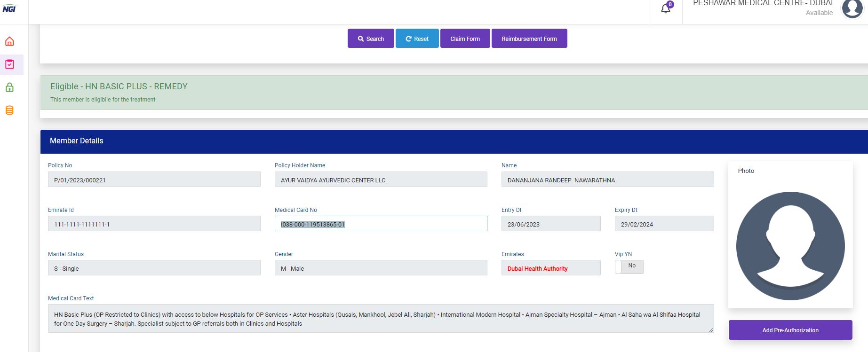The image size is (868, 352).
Task: Toggle the Vip YN switch
Action: [629, 266]
